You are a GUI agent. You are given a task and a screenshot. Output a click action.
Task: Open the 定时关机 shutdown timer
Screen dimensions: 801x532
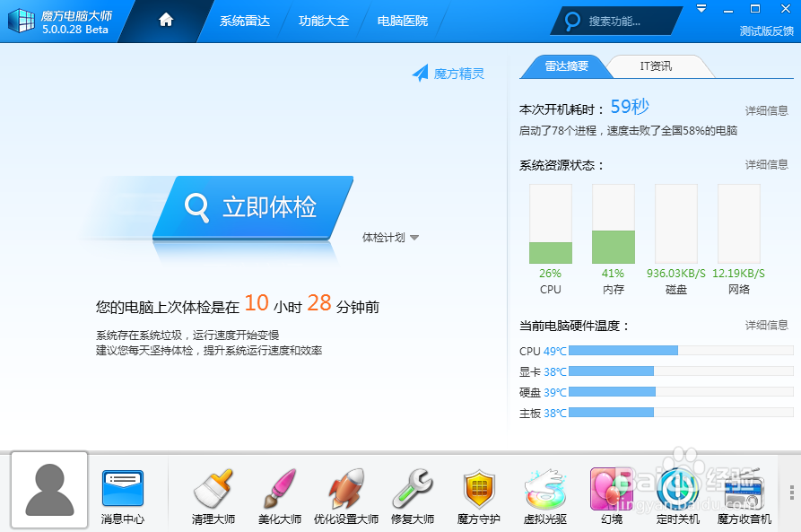677,495
